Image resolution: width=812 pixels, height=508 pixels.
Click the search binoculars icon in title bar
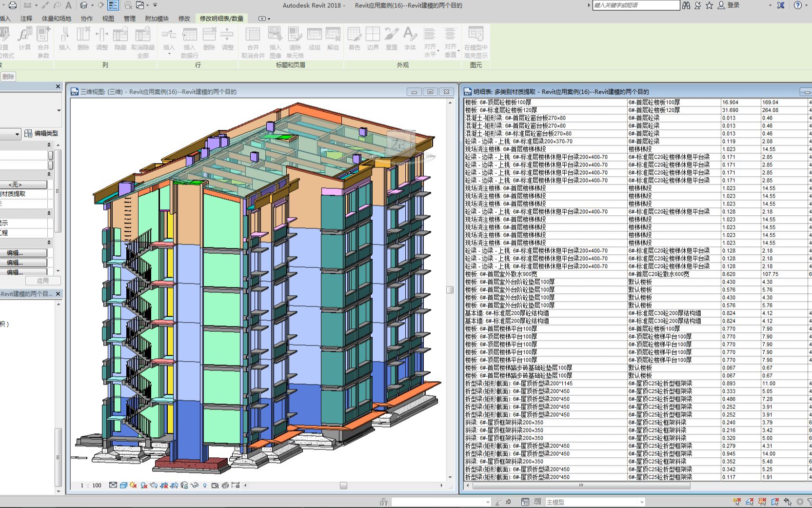[686, 5]
